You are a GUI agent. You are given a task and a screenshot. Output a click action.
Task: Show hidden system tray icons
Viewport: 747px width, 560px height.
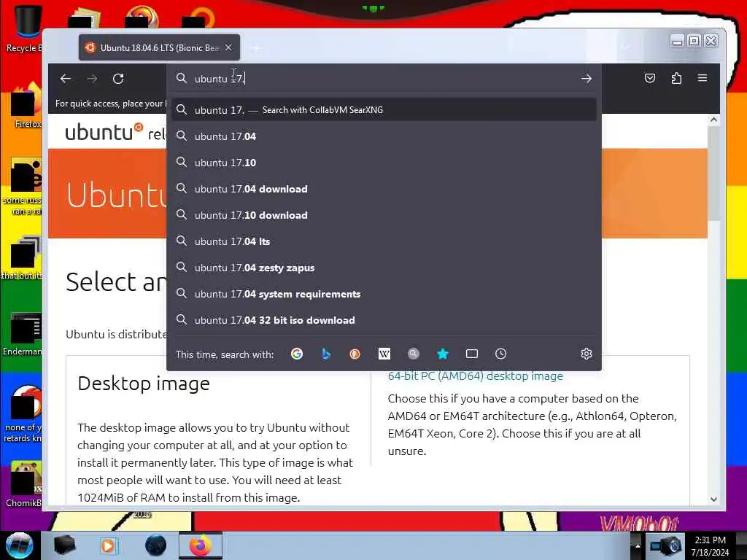click(x=637, y=545)
